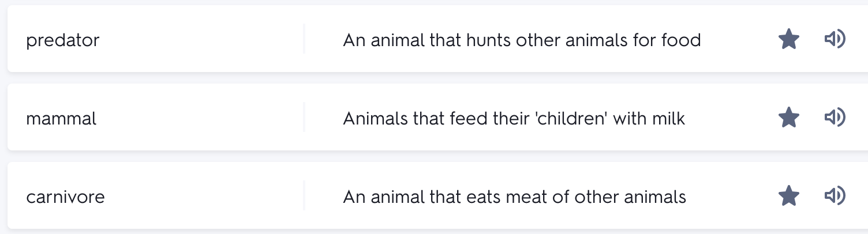868x234 pixels.
Task: Star the carnivore term
Action: (788, 197)
